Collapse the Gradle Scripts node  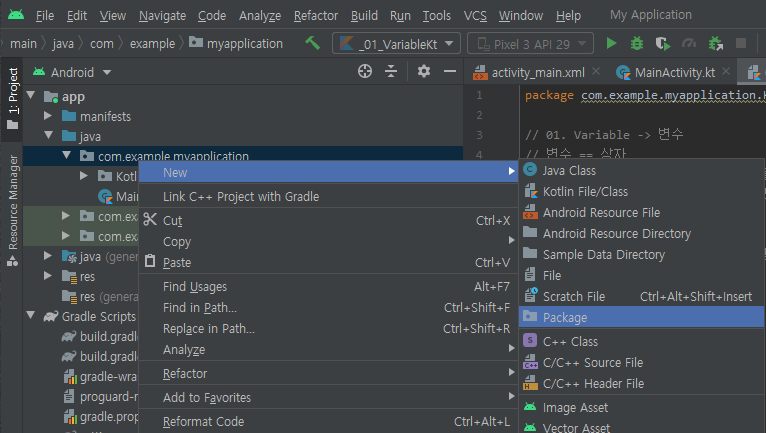31,316
